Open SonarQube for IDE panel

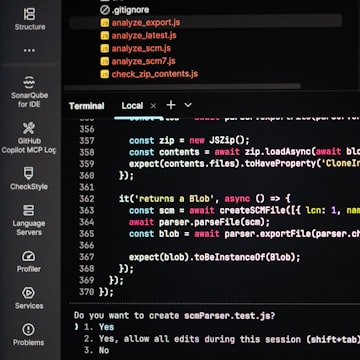tap(29, 92)
